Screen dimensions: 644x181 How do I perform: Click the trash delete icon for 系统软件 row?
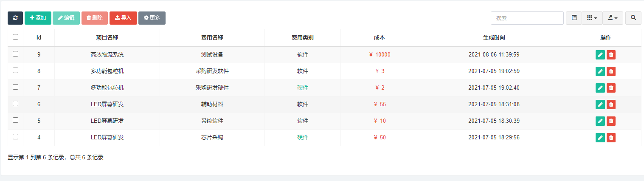(x=611, y=121)
